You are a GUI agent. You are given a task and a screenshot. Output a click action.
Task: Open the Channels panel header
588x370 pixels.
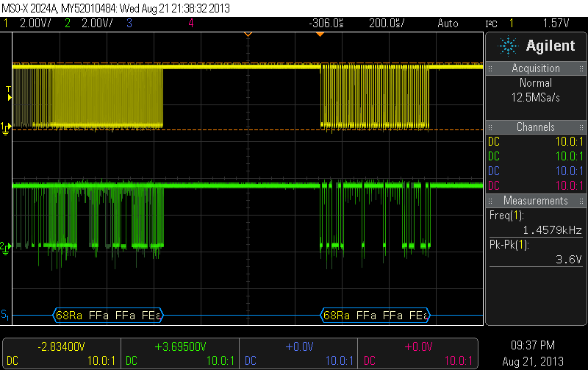pyautogui.click(x=536, y=127)
